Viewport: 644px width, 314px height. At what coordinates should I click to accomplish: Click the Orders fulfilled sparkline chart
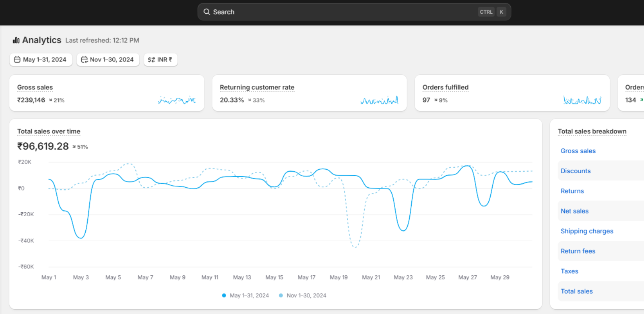pos(582,100)
